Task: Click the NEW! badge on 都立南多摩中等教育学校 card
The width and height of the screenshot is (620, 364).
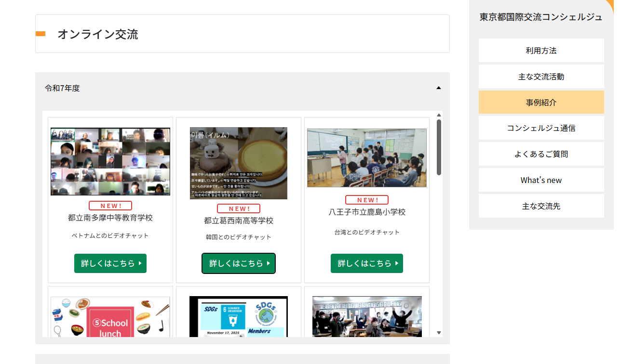Action: point(110,206)
